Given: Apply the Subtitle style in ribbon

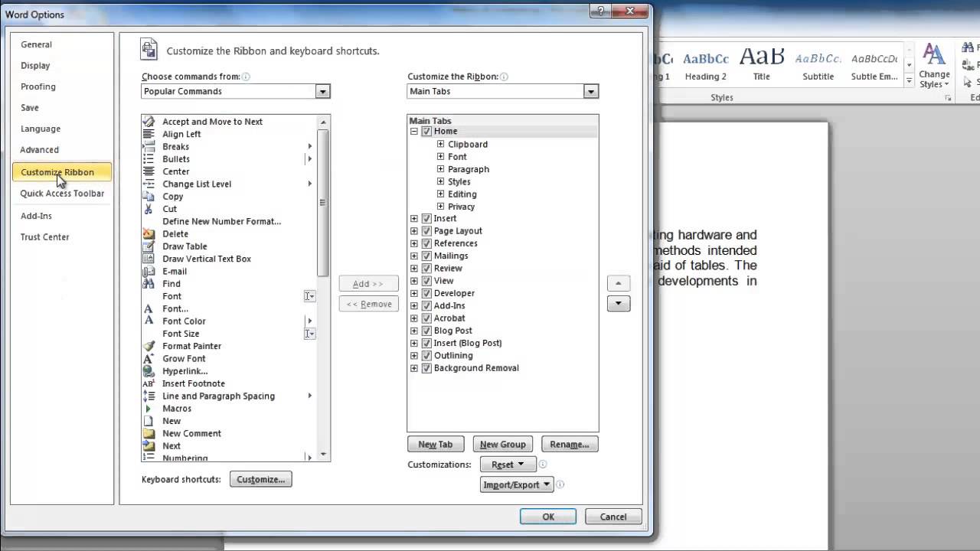Looking at the screenshot, I should pos(818,65).
